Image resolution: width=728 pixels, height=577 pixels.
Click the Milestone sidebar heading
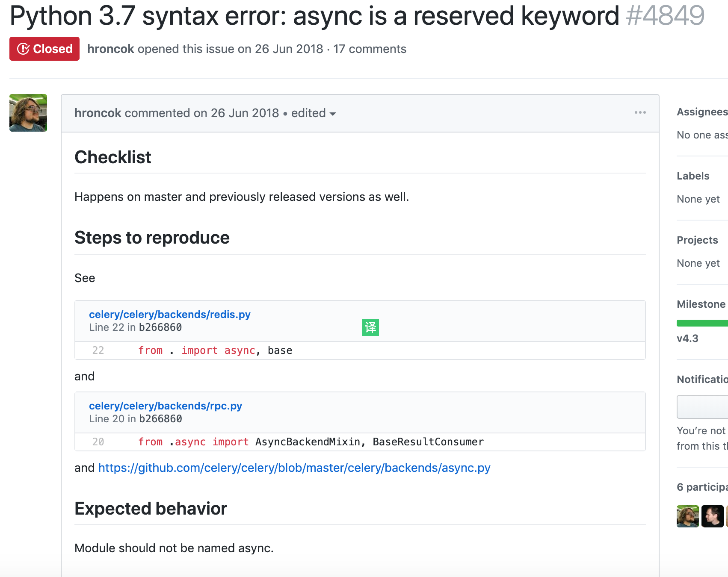701,304
